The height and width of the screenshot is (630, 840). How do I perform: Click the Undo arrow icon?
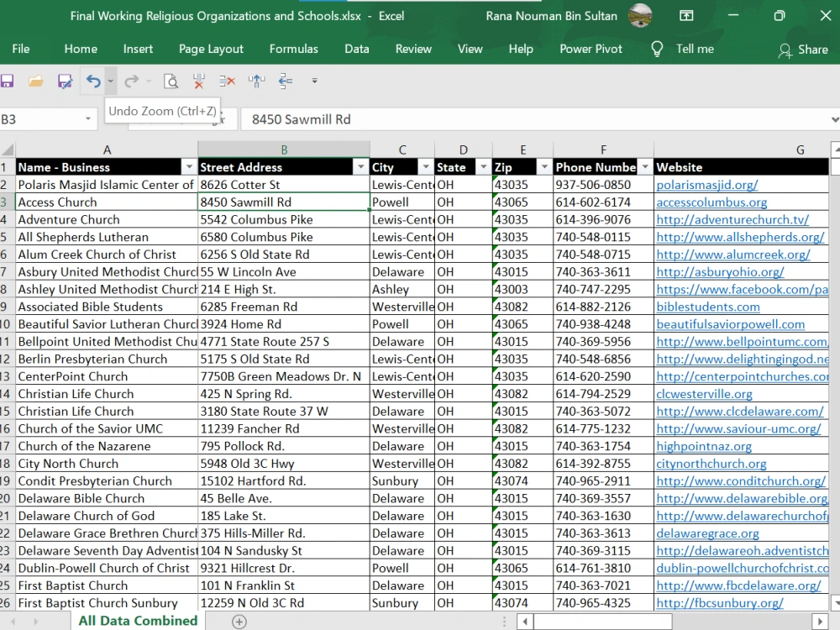click(93, 81)
